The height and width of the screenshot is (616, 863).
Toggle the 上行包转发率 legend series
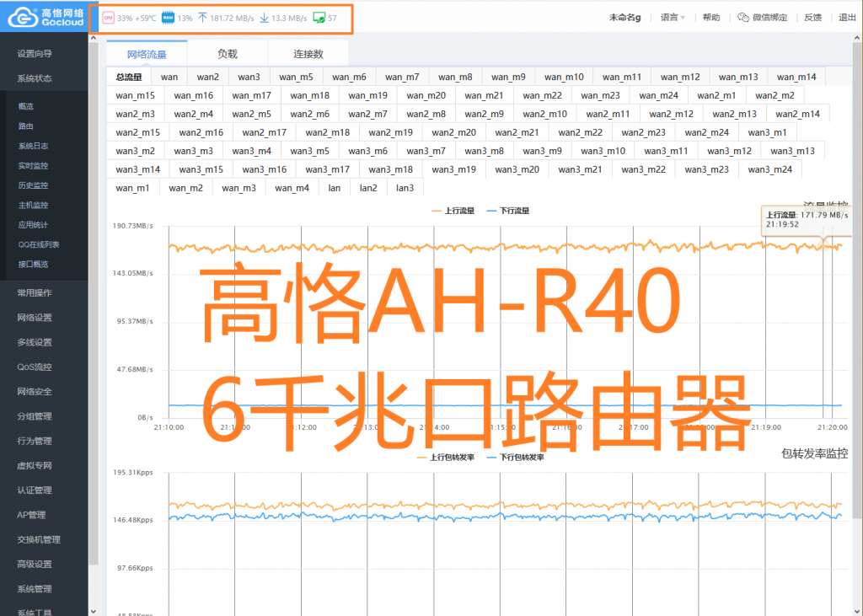(x=446, y=458)
